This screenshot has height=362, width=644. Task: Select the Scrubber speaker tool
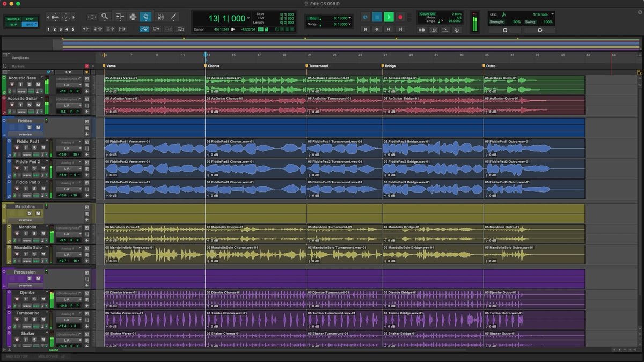click(160, 17)
